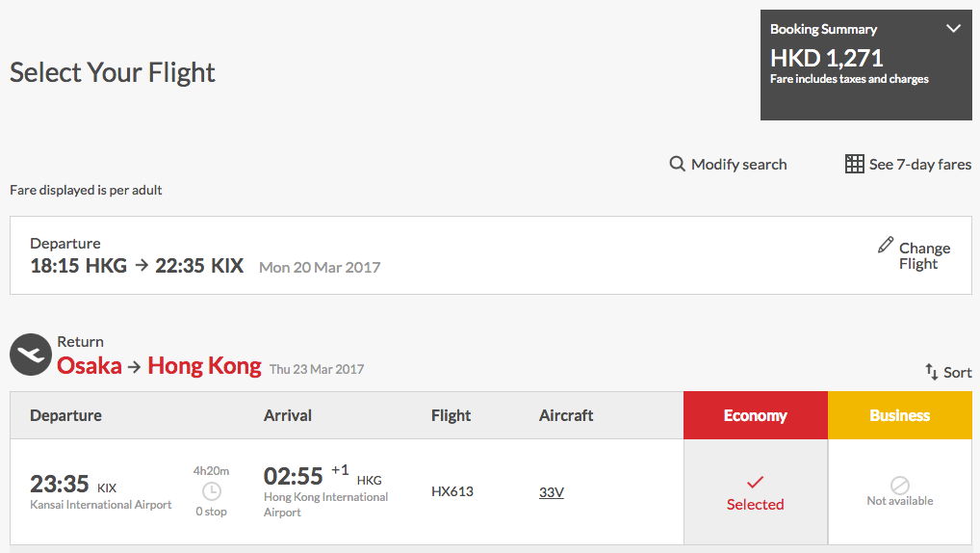
Task: Click the calendar grid icon for 7-day fares
Action: [x=855, y=164]
